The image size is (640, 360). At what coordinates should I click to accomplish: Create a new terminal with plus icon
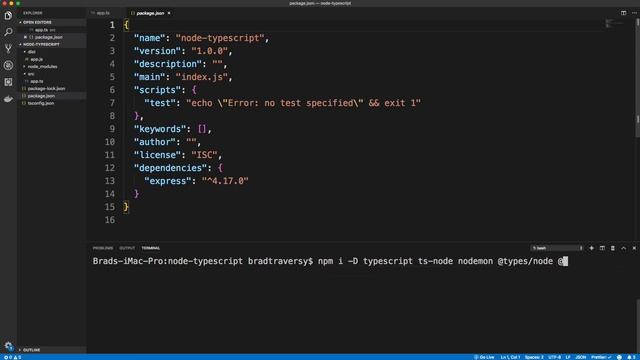[591, 248]
